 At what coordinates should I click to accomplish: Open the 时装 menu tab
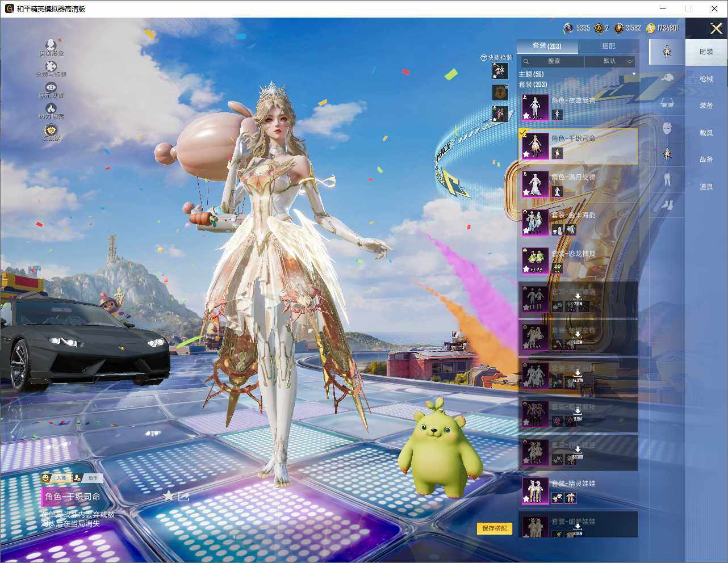[706, 52]
